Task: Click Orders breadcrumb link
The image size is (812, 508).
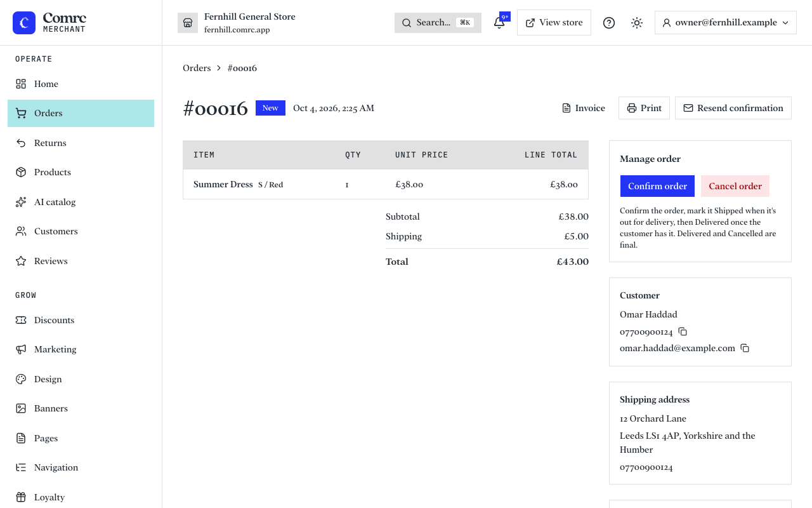Action: (197, 68)
